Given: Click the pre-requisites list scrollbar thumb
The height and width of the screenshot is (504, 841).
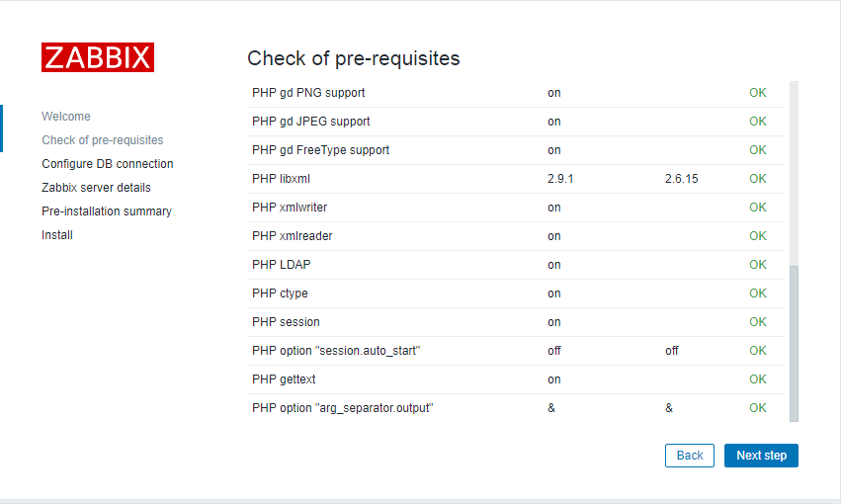Looking at the screenshot, I should click(x=794, y=343).
